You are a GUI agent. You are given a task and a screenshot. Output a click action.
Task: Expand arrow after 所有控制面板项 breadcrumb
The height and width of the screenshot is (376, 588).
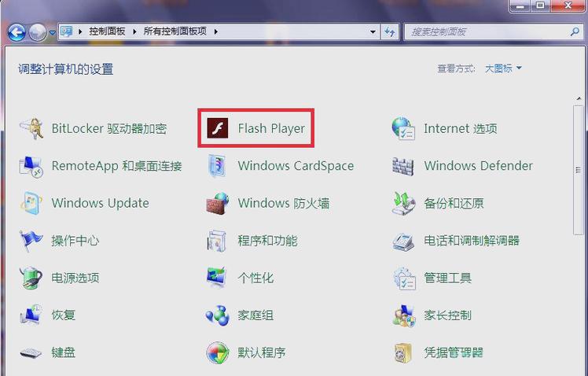pyautogui.click(x=216, y=31)
